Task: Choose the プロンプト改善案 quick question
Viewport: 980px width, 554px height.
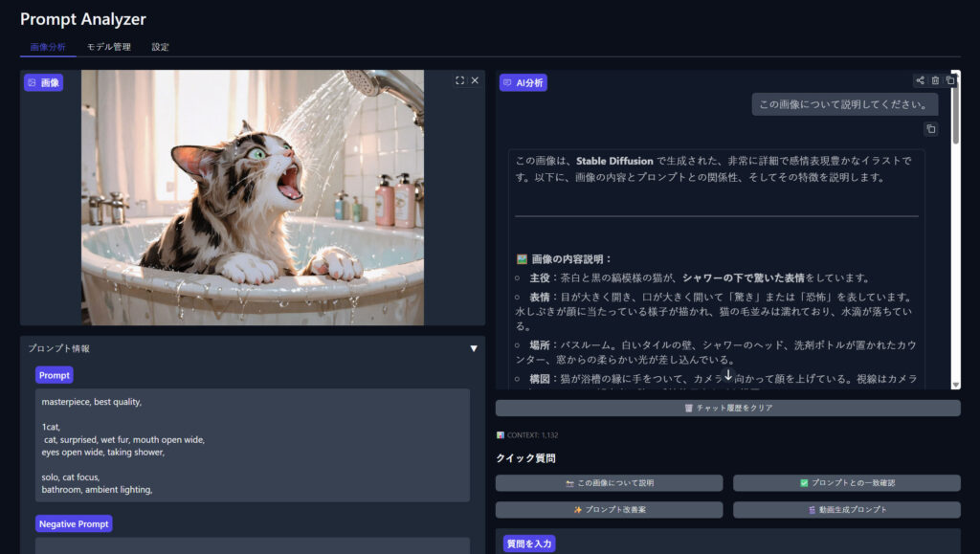Action: click(609, 510)
